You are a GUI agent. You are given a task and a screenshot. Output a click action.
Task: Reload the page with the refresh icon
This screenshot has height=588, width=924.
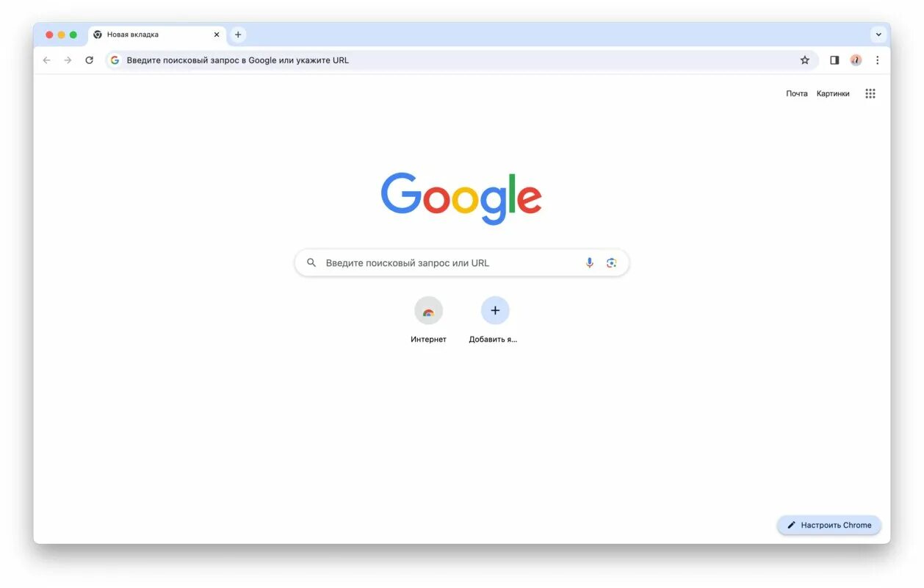(89, 60)
